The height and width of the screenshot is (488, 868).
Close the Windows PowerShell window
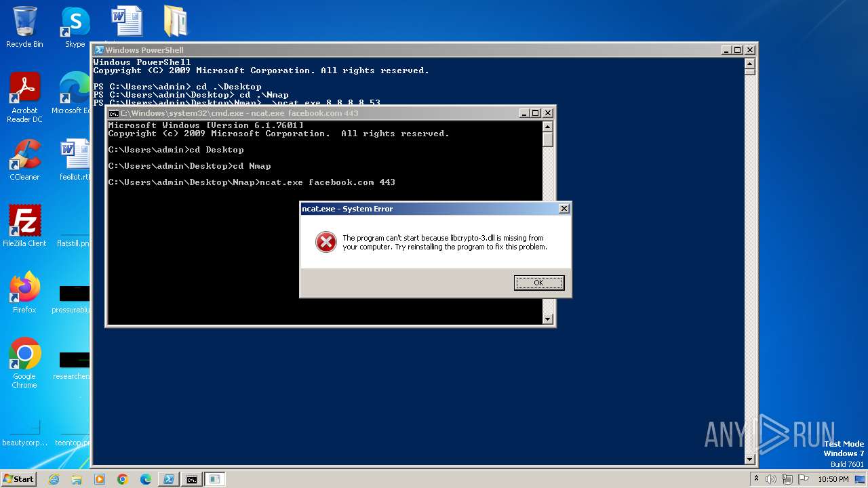click(749, 50)
